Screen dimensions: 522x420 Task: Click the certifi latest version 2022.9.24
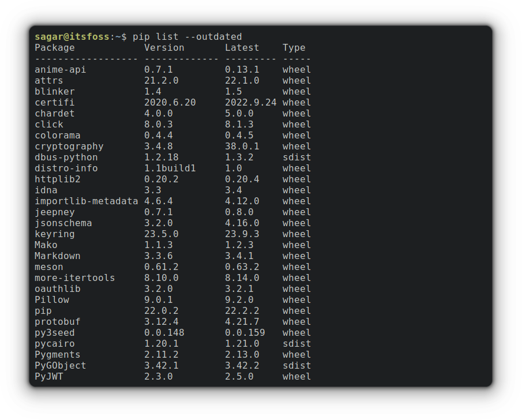251,102
